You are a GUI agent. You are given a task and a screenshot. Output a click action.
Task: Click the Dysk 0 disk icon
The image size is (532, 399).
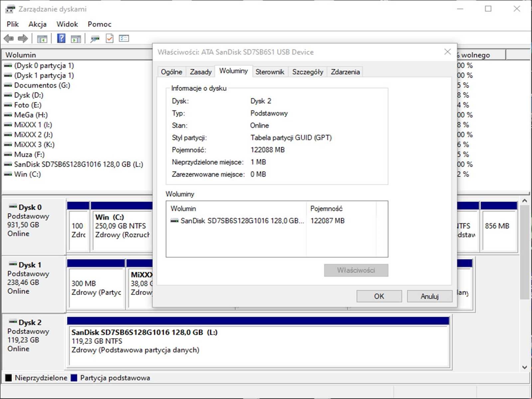click(x=13, y=206)
